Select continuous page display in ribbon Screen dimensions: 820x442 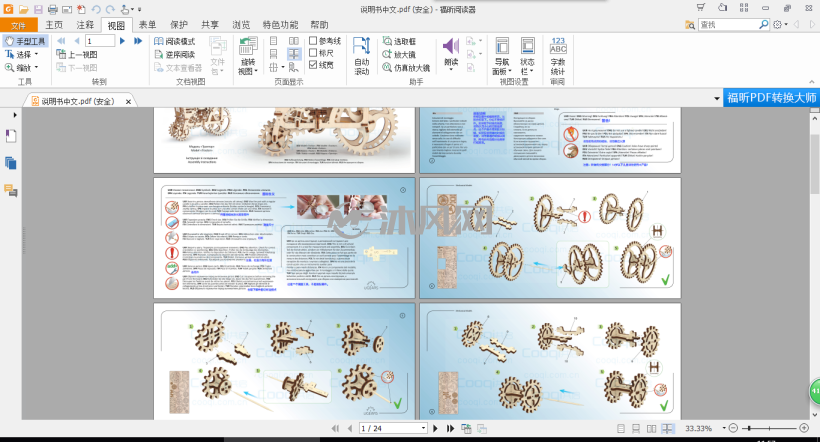click(x=274, y=54)
